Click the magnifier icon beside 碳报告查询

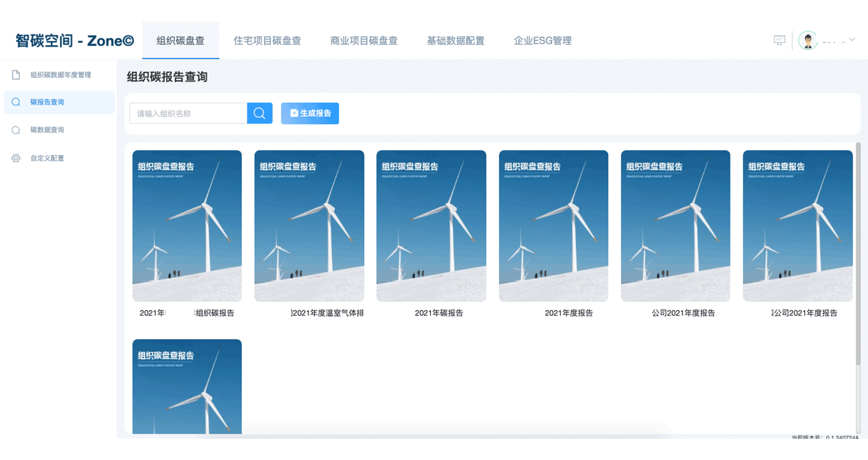click(x=16, y=102)
